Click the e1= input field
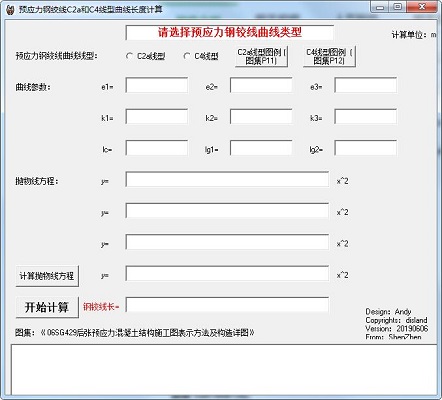The height and width of the screenshot is (400, 442). pyautogui.click(x=157, y=85)
